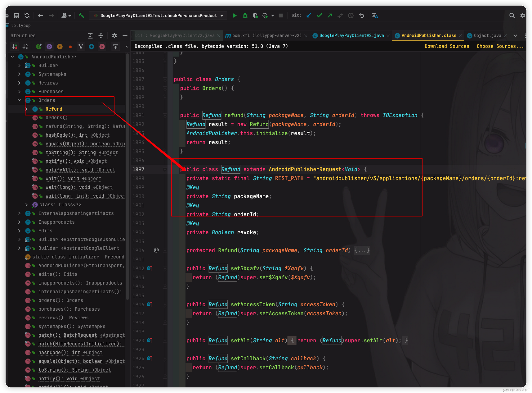
Task: Switch to Object.java tab
Action: 487,36
